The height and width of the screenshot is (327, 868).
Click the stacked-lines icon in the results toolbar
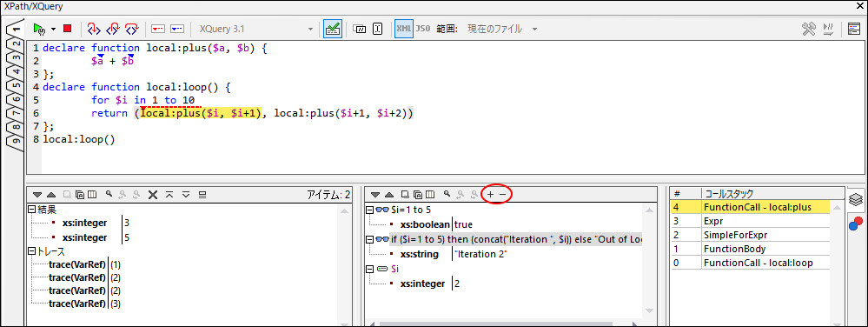pos(202,195)
